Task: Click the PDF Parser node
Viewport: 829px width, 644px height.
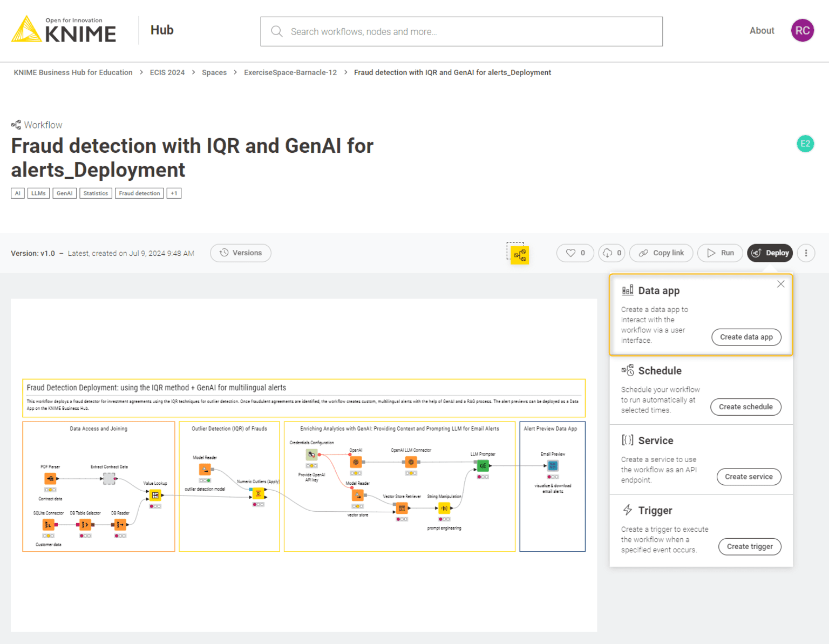Action: coord(50,479)
